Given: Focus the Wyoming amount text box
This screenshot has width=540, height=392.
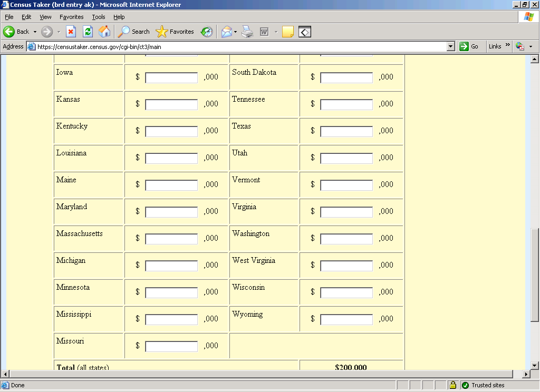Looking at the screenshot, I should 346,319.
